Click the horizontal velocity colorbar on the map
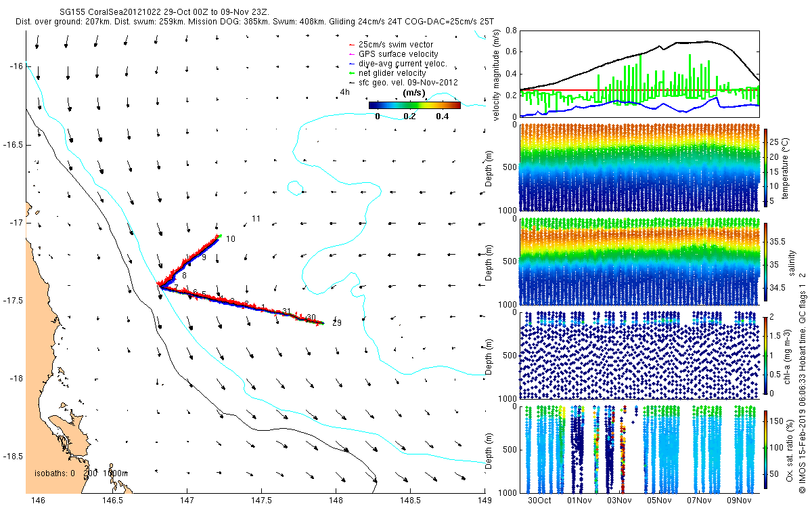 coord(415,106)
